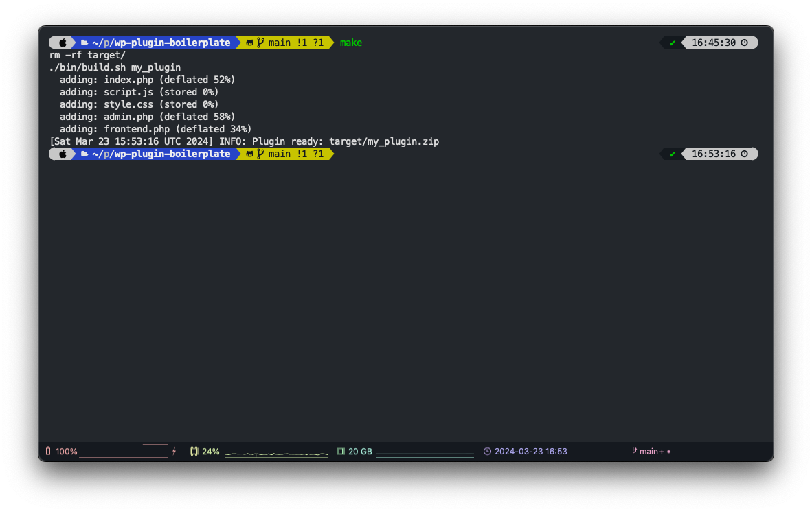Screen dimensions: 812x512
Task: Click the pink dot after main+
Action: pos(668,452)
